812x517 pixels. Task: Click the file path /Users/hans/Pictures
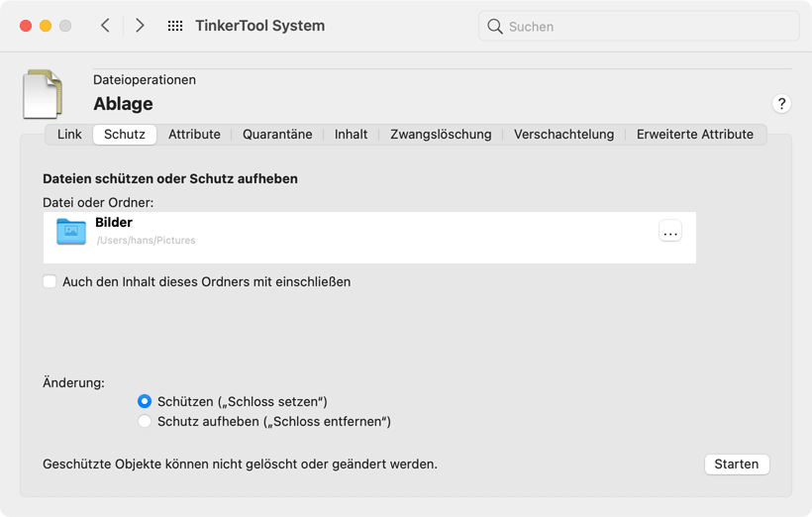[x=146, y=241]
